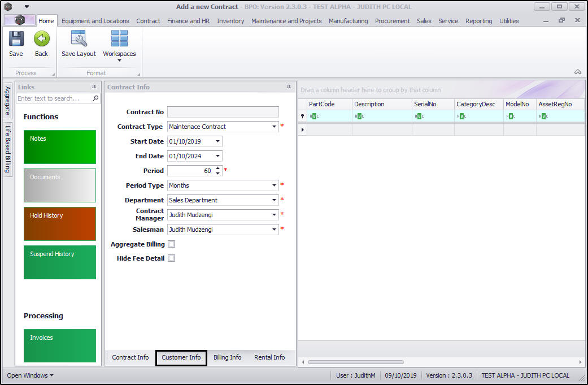The height and width of the screenshot is (385, 588).
Task: Click the pin icon on Links panel
Action: coord(94,87)
